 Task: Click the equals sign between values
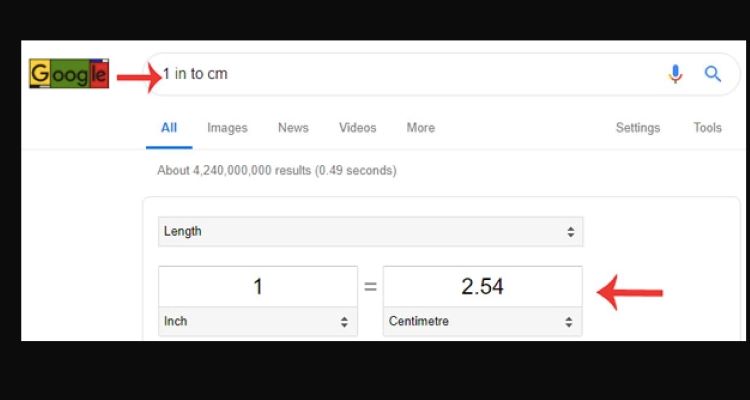[x=370, y=287]
